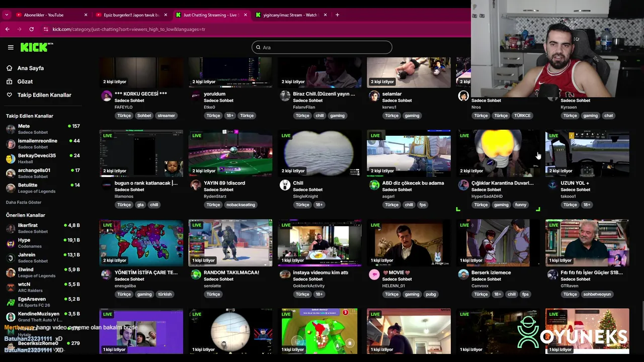
Task: Open YAYIN 89 !discord stream thumbnail
Action: (230, 153)
